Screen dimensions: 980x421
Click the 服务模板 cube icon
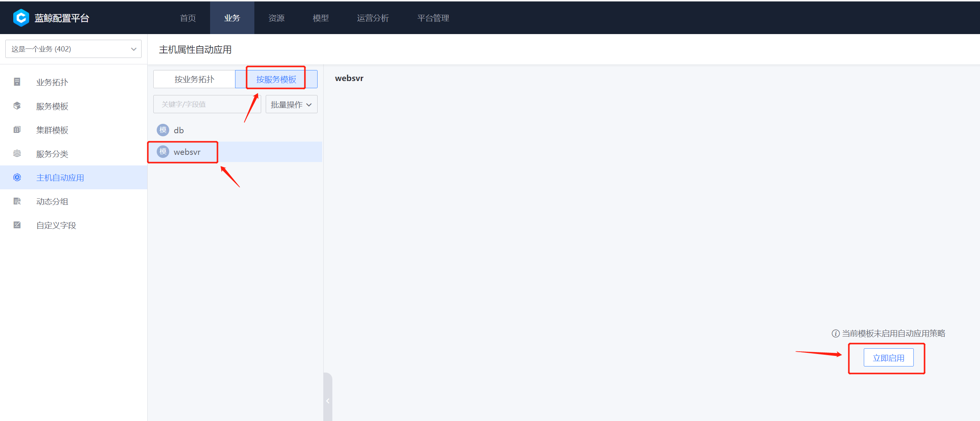click(x=17, y=106)
